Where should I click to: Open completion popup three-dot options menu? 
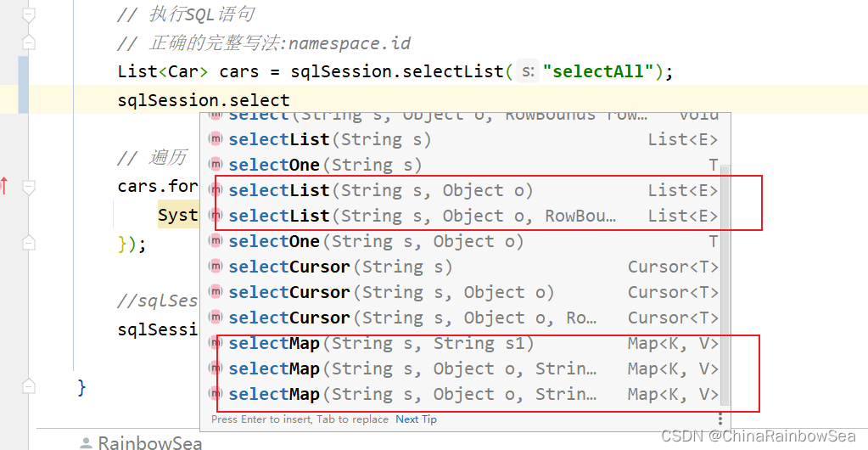[720, 419]
